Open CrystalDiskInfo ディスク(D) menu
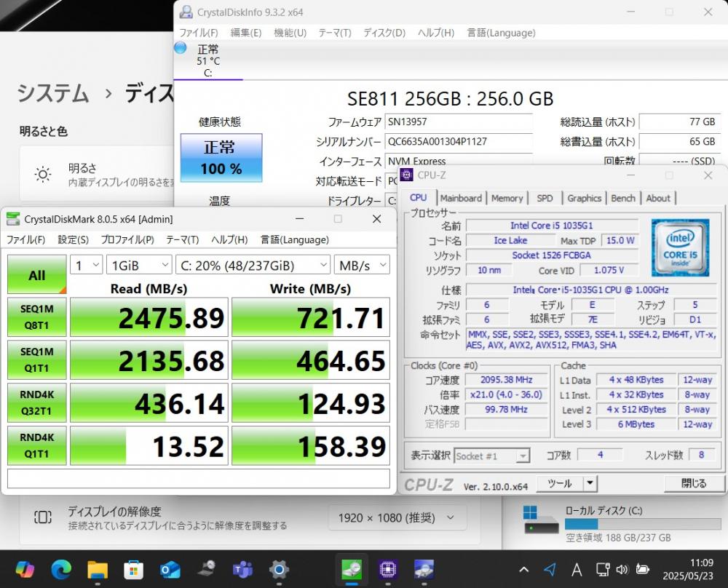Viewport: 728px width, 588px height. (x=384, y=33)
